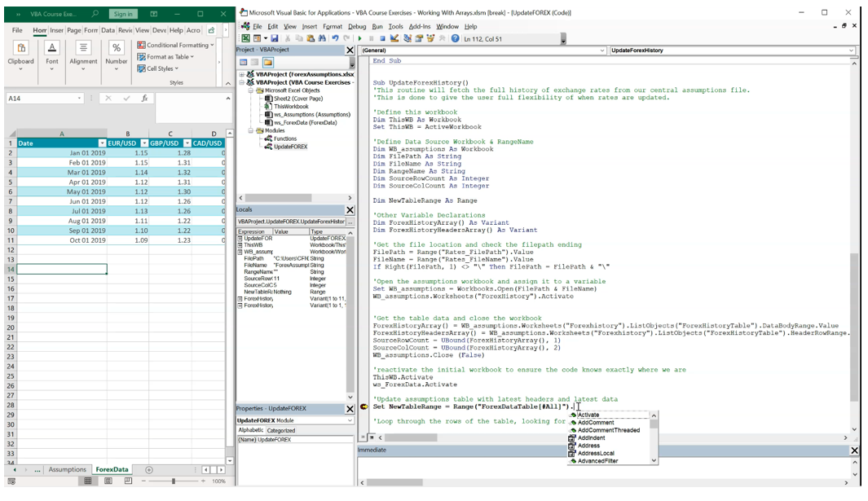Screen dimensions: 868x501
Task: Switch Excel to Page Break Preview
Action: coord(128,481)
